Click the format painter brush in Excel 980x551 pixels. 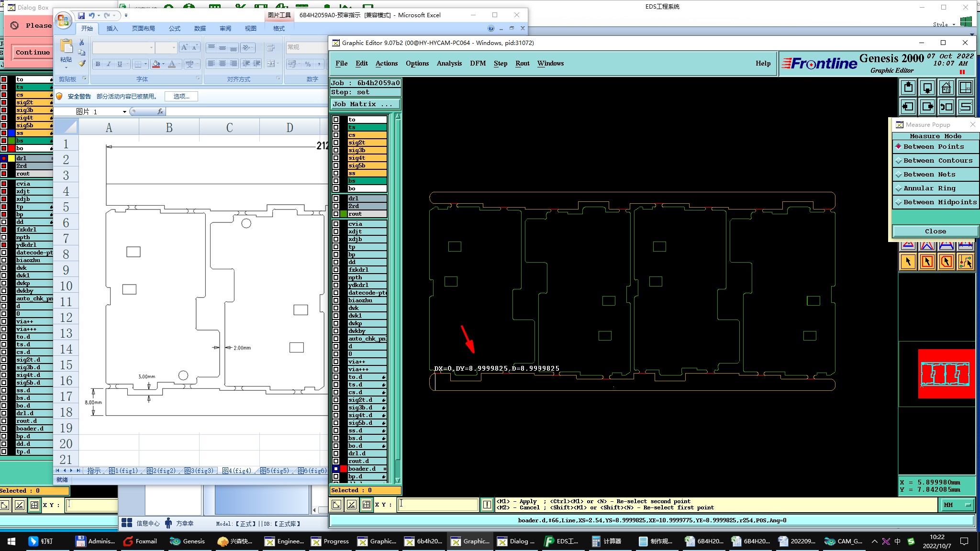[x=82, y=63]
